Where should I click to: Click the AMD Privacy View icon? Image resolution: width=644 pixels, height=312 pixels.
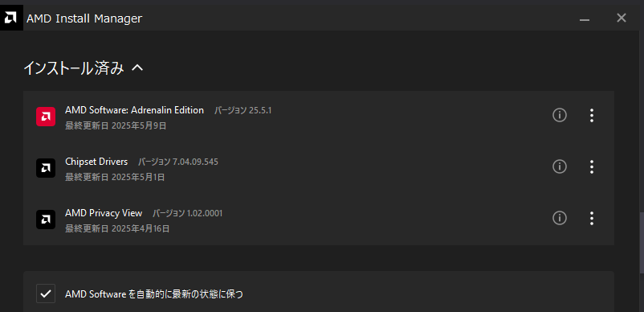click(46, 219)
